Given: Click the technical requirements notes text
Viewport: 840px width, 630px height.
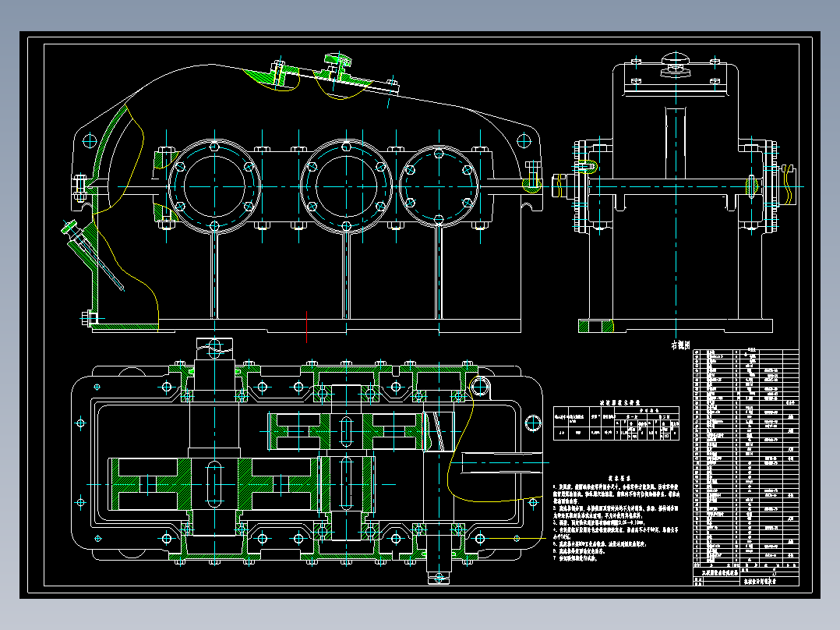Looking at the screenshot, I should click(x=616, y=519).
